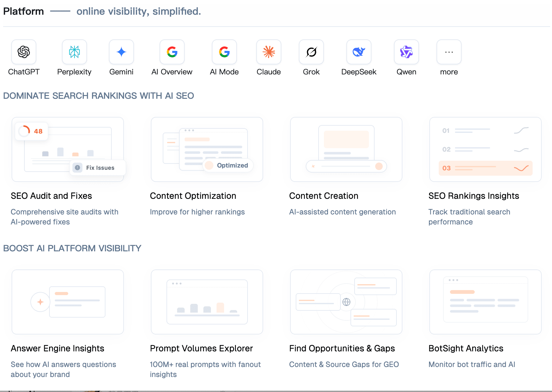This screenshot has width=552, height=392.
Task: Click the Perplexity label text
Action: click(74, 72)
